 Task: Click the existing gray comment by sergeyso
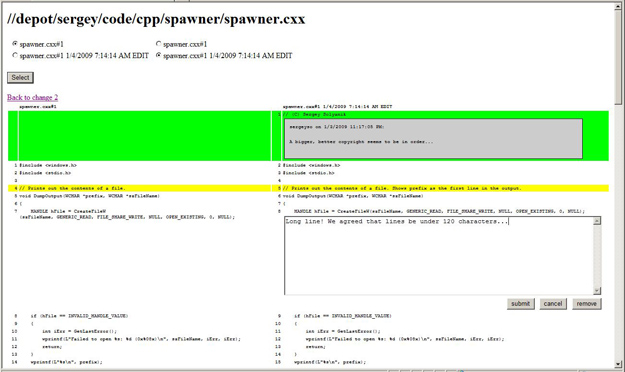click(433, 138)
